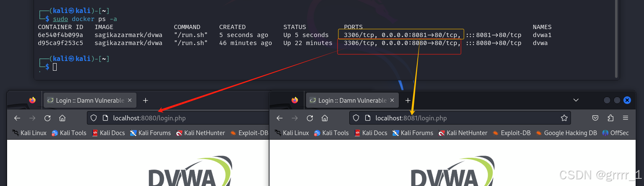Open Exploit-DB bookmark in right window
The height and width of the screenshot is (186, 644).
click(511, 133)
